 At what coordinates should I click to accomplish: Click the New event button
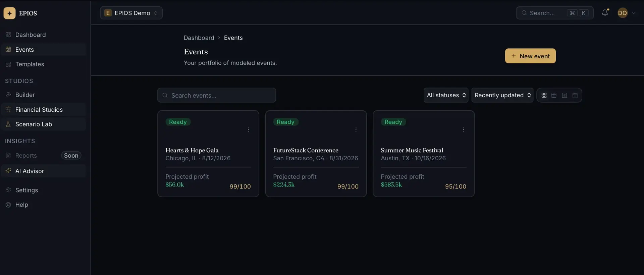[530, 56]
